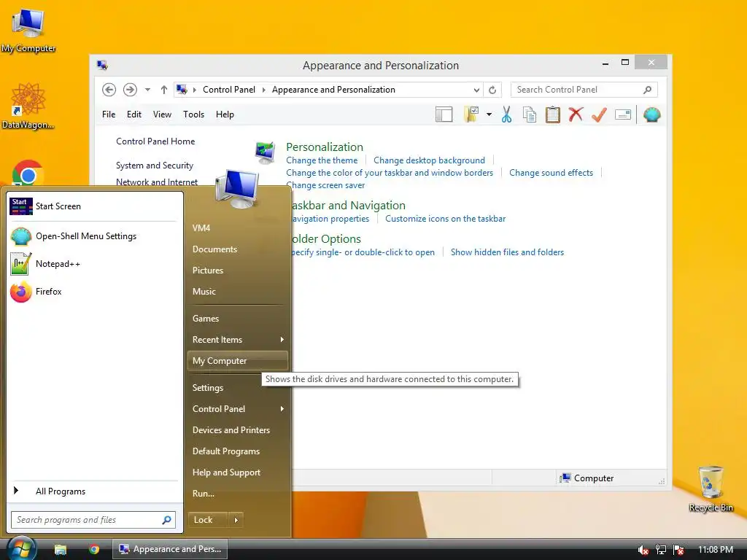747x560 pixels.
Task: Open the View menu
Action: 162,114
